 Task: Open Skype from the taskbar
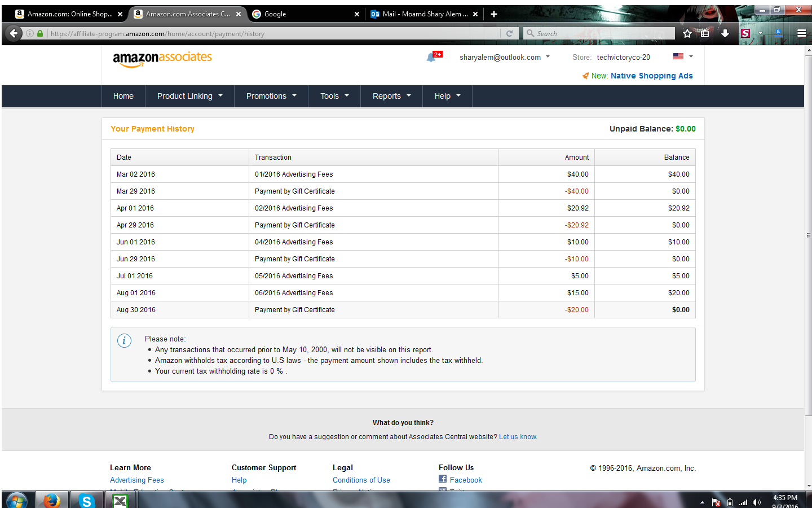[86, 500]
